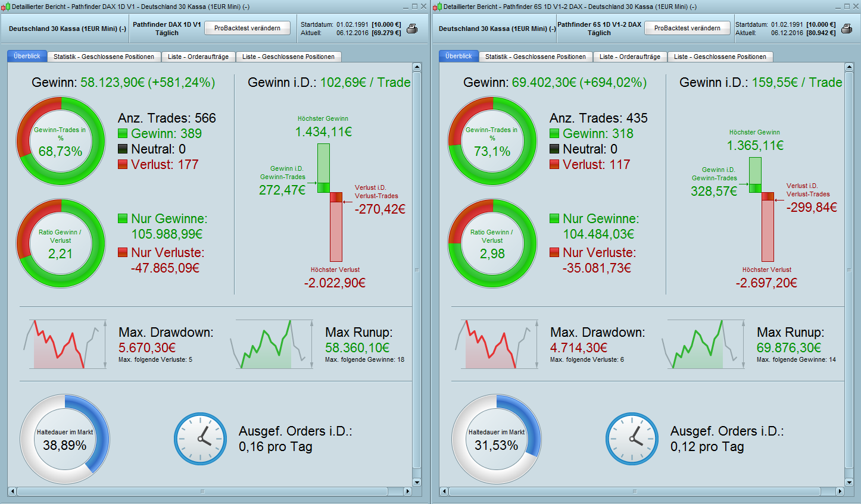Open Liste - Geschlossene Positionen tab in 6S 1D V1-2 window
This screenshot has width=861, height=504.
(x=720, y=57)
